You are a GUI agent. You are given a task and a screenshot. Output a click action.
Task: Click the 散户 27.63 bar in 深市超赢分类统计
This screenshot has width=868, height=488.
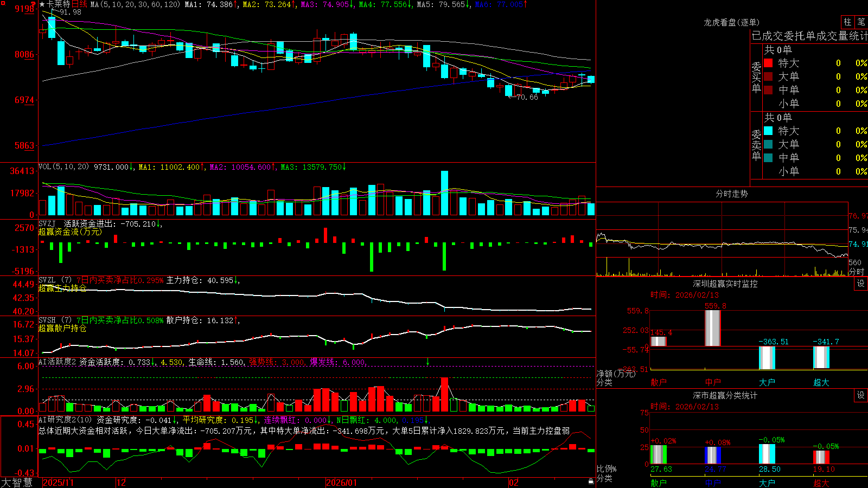pos(659,454)
